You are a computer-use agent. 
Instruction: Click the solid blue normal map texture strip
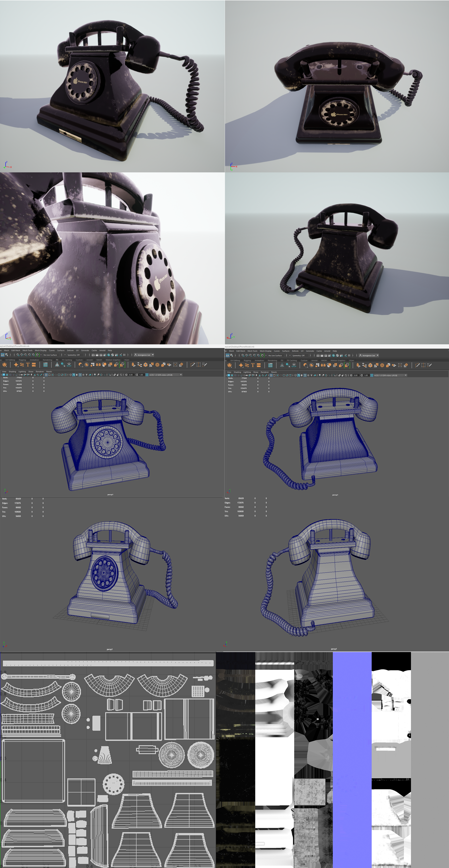point(352,760)
